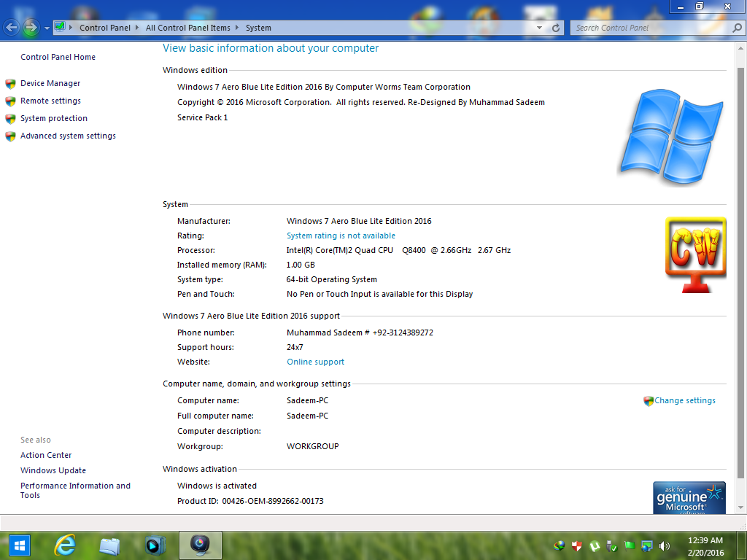The width and height of the screenshot is (747, 560).
Task: Open the file explorer folder taskbar icon
Action: coord(109,545)
